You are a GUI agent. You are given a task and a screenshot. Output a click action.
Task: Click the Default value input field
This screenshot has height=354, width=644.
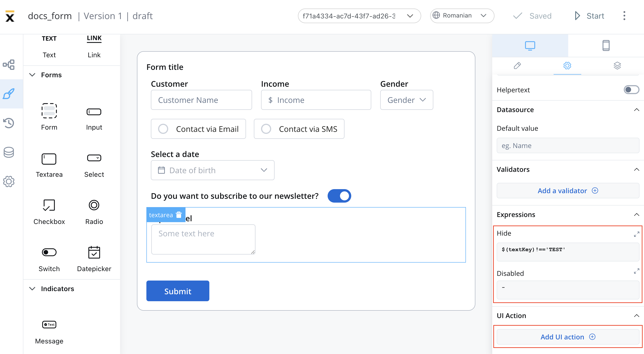coord(568,146)
